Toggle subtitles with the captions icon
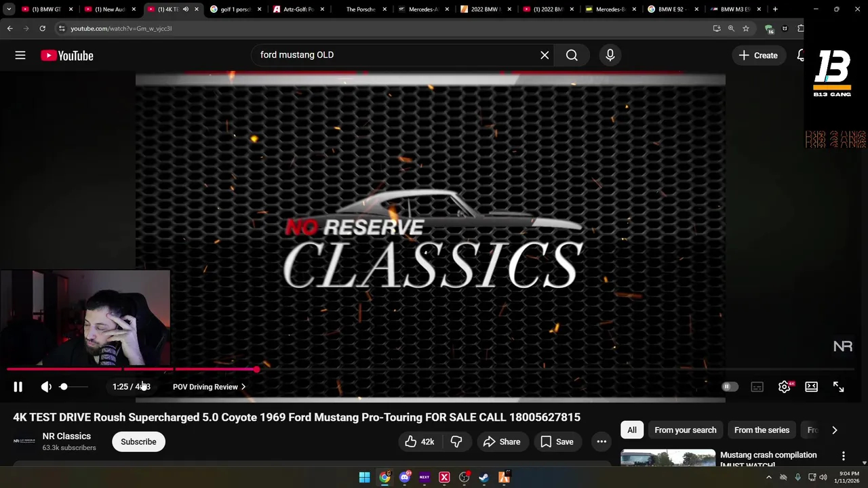Viewport: 868px width, 488px height. [x=757, y=387]
